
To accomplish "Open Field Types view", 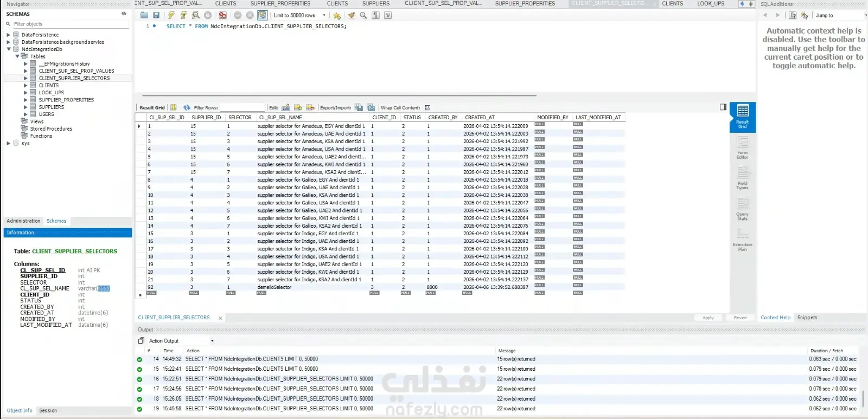I will (x=742, y=178).
